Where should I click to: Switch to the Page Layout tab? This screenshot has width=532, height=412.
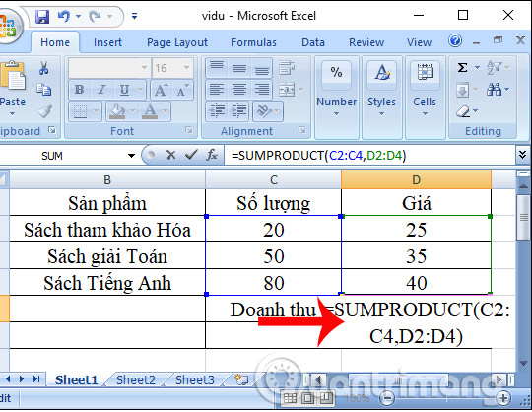(177, 42)
